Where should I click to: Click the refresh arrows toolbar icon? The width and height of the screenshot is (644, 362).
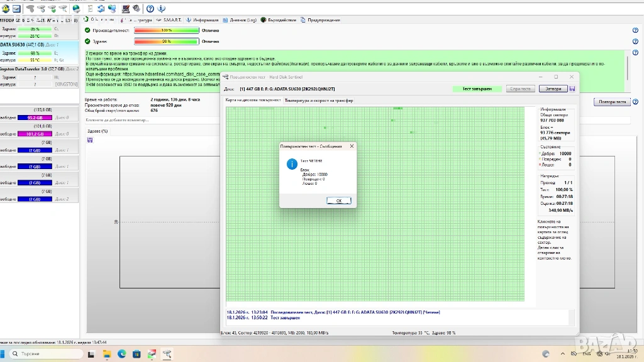click(100, 9)
